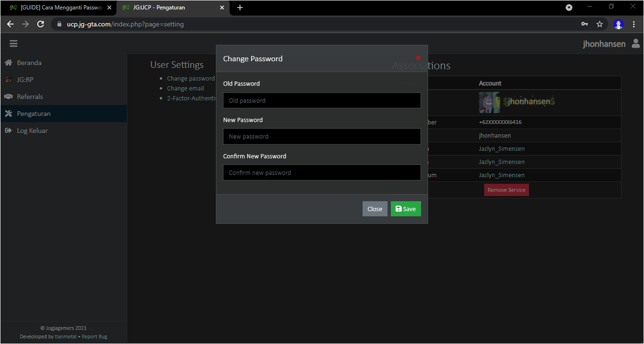Open the hamburger sidebar menu icon
Image resolution: width=644 pixels, height=344 pixels.
pos(14,44)
